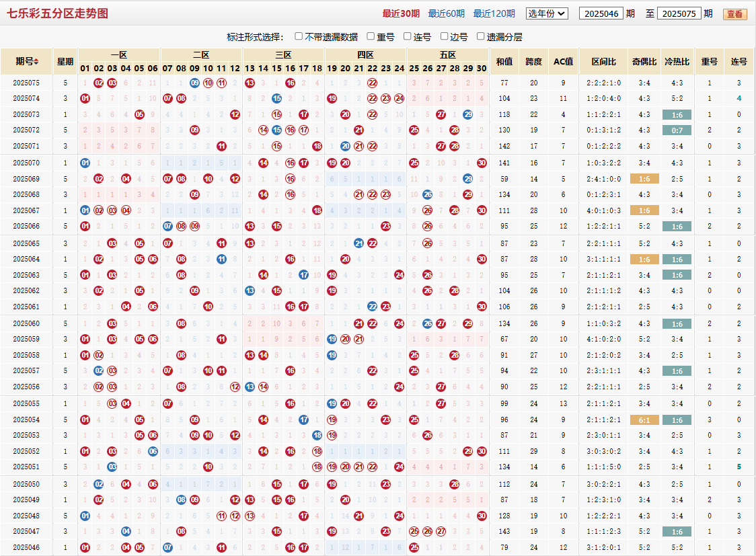Show the 最近30期 trend

[x=401, y=13]
